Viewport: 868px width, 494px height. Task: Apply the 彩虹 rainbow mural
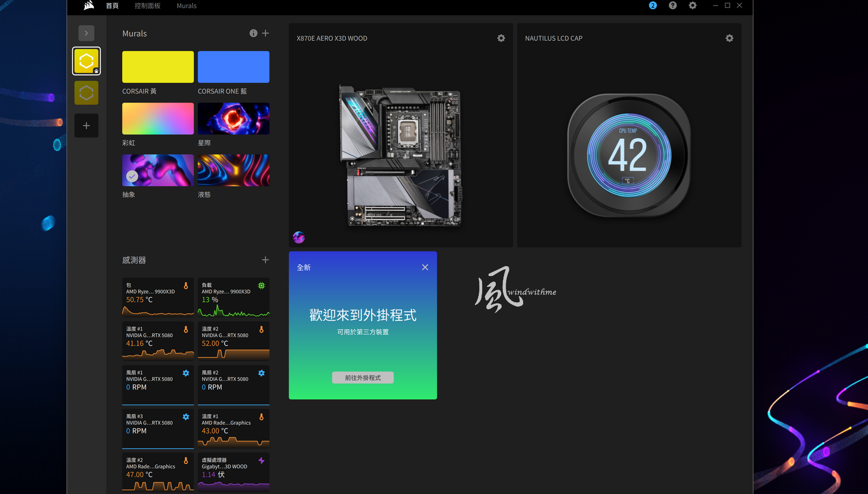coord(158,119)
